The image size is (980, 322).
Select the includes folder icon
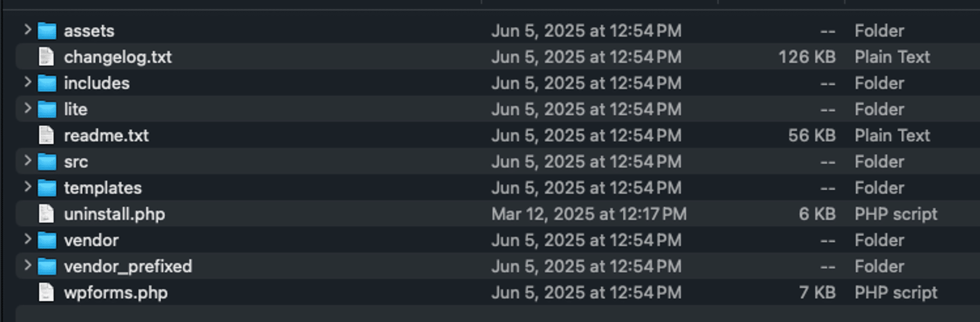[x=47, y=83]
